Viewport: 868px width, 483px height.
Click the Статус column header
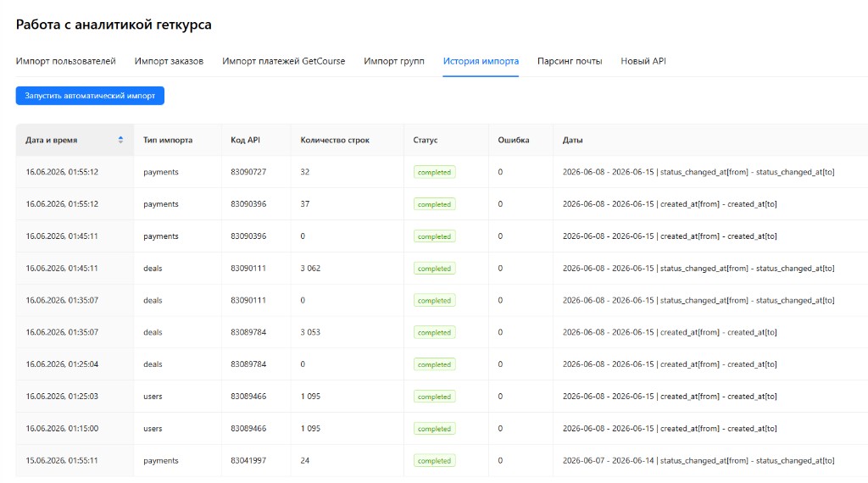pos(426,140)
